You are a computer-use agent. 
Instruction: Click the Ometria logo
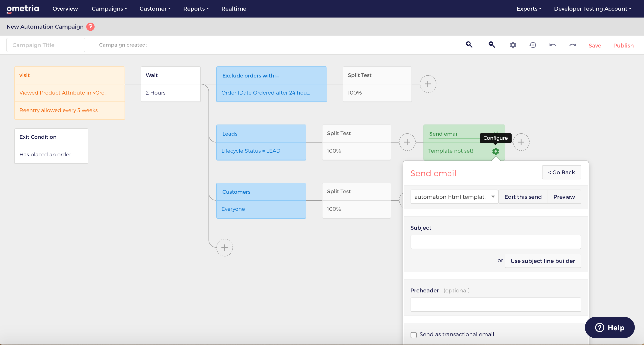(23, 9)
